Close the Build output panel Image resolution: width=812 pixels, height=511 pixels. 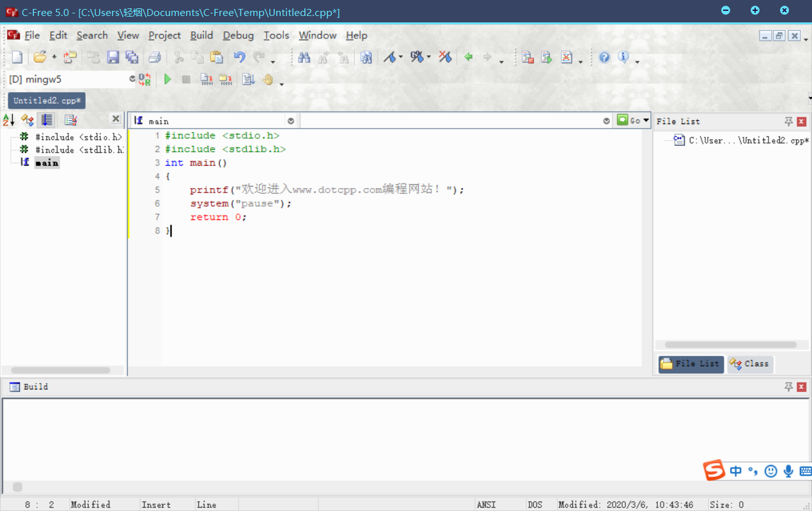point(801,387)
